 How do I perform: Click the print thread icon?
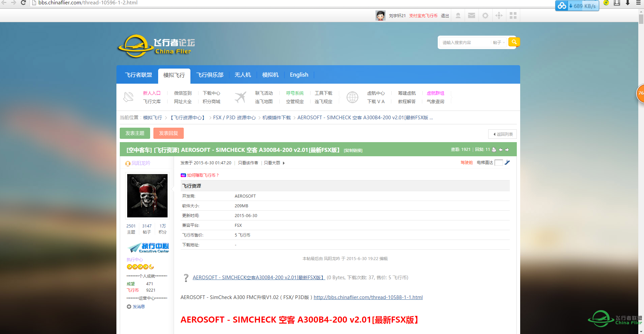coord(494,150)
